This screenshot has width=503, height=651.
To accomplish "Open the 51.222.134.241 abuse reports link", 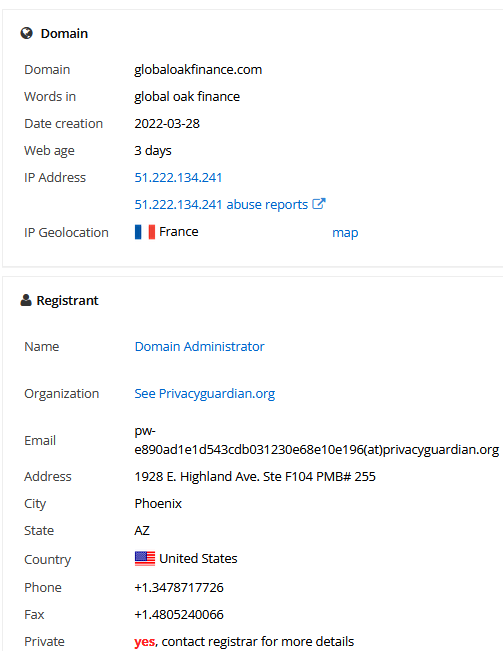I will click(x=221, y=204).
